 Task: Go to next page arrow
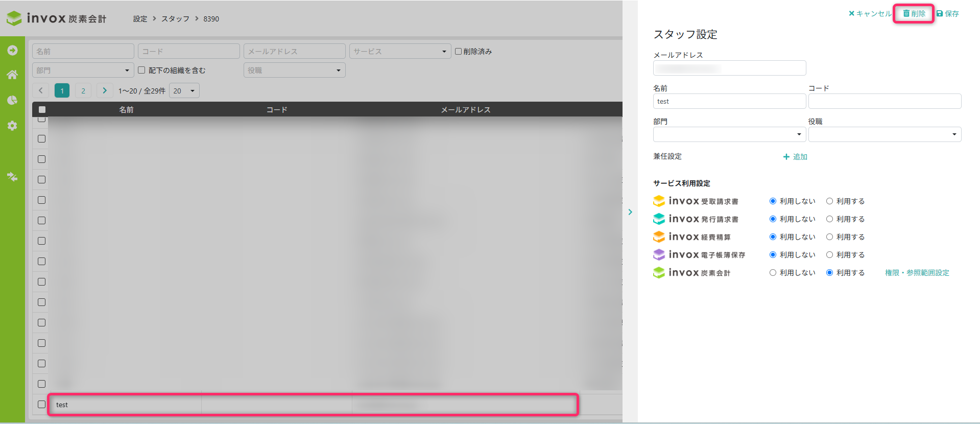[105, 90]
